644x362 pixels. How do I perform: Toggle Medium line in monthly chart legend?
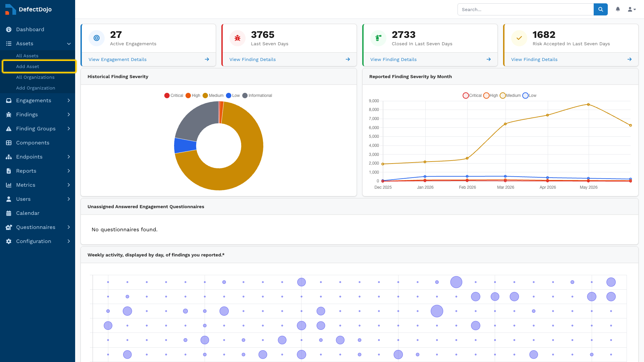click(x=510, y=96)
